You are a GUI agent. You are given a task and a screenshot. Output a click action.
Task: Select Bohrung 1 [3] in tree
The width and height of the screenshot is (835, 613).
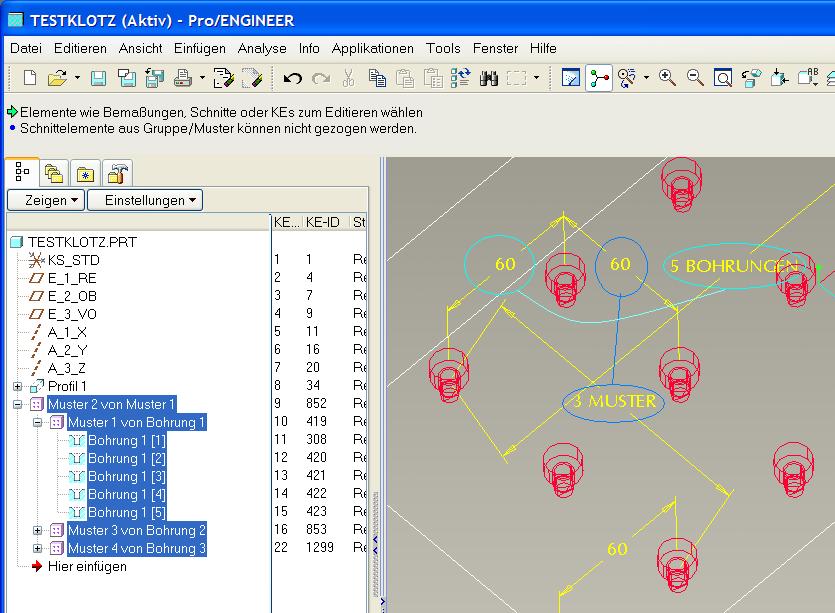127,477
